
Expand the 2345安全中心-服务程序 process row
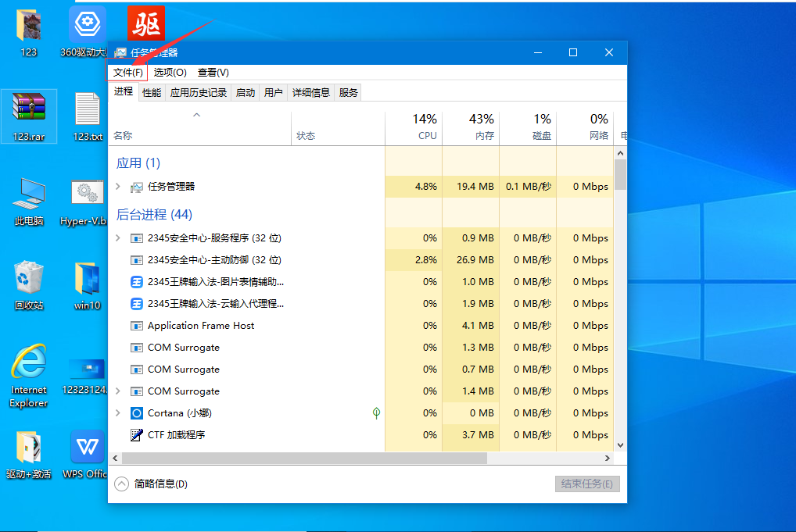[118, 238]
